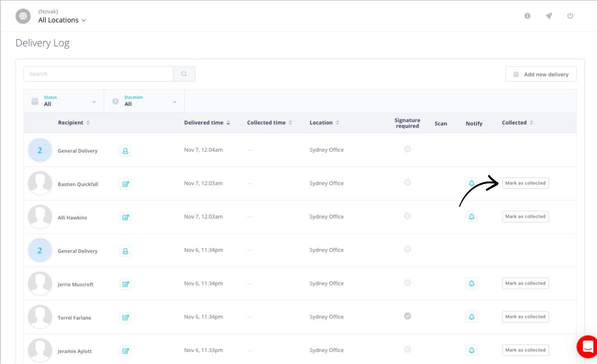Sort by Collected time column

(269, 122)
